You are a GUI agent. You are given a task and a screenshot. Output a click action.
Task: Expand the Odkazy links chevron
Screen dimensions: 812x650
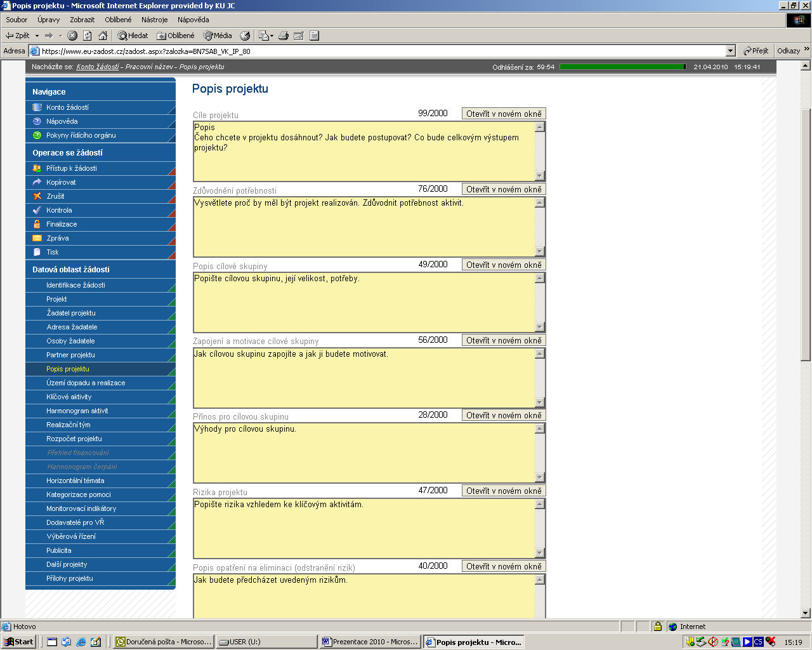[807, 49]
